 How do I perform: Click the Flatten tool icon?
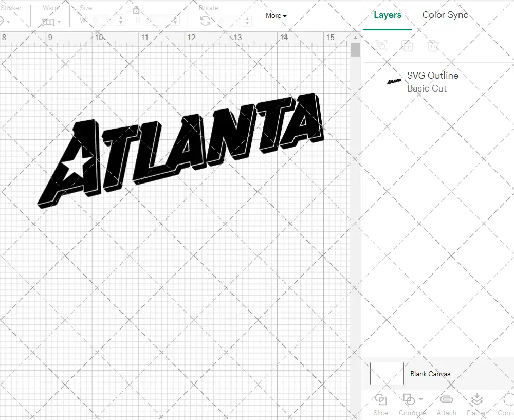[476, 400]
